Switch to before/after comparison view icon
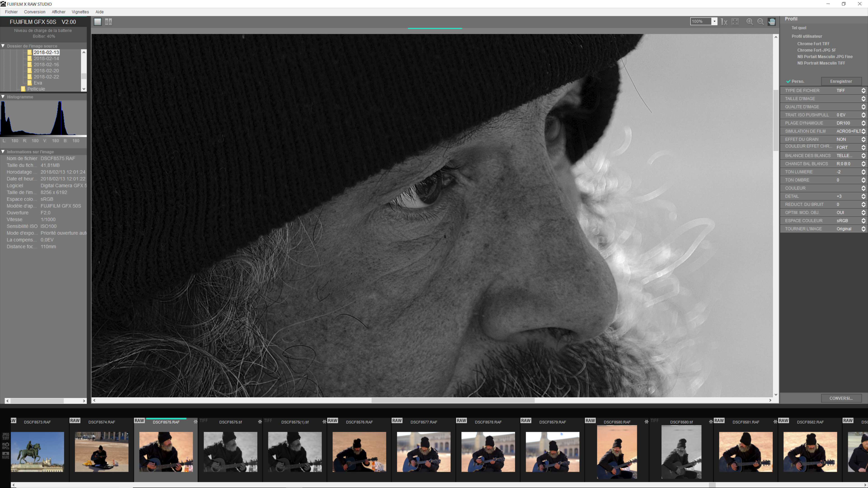Viewport: 868px width, 488px height. [x=108, y=22]
